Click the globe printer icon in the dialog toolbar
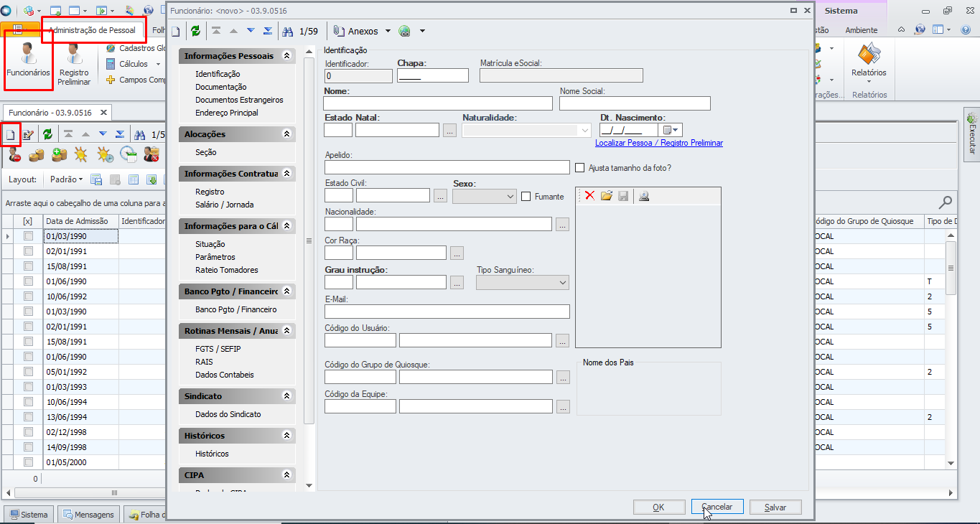This screenshot has height=524, width=980. pos(405,32)
